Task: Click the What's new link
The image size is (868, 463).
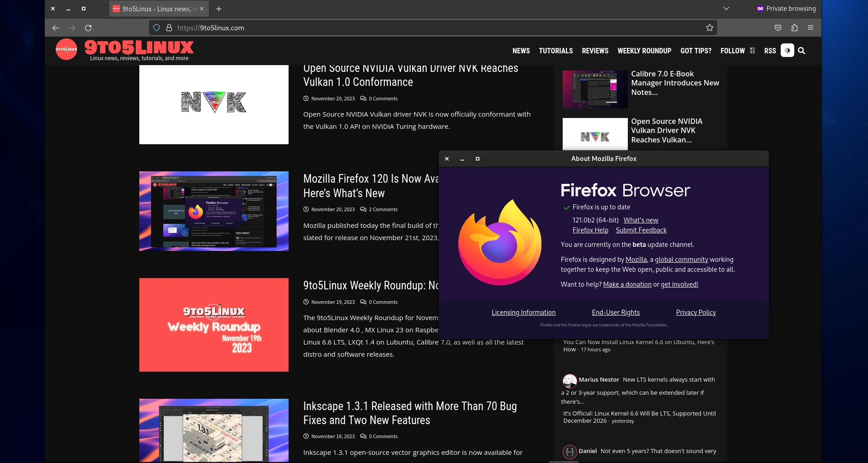Action: click(x=641, y=220)
